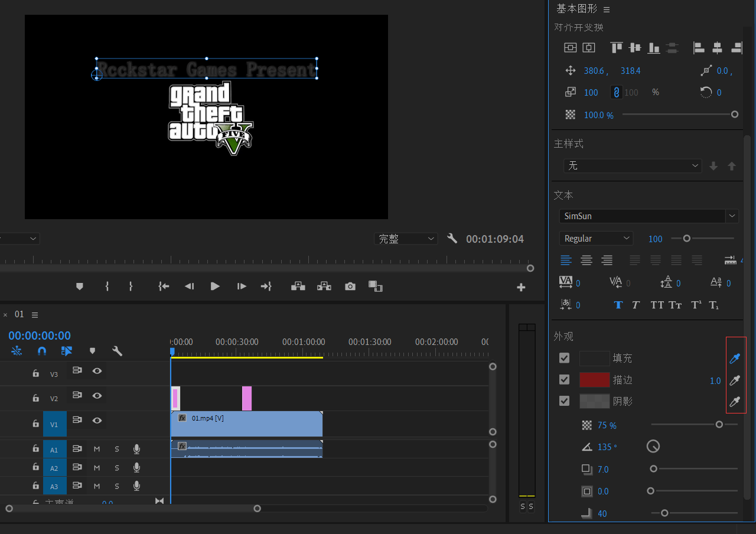Open the fill color swatch
Viewport: 756px width, 534px height.
click(594, 358)
